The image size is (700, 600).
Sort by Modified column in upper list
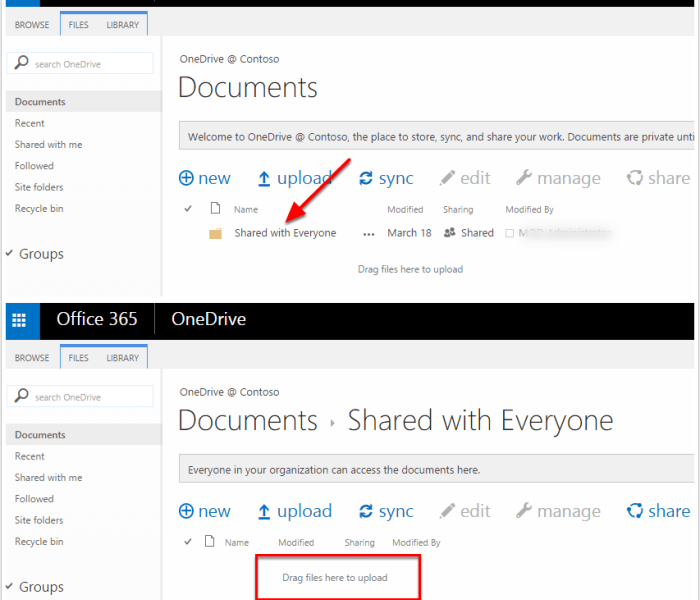[x=405, y=210]
